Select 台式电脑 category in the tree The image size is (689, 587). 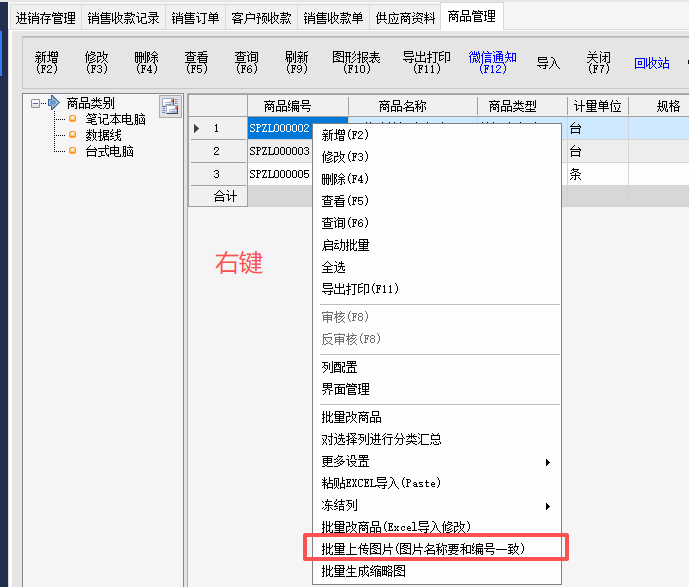110,151
